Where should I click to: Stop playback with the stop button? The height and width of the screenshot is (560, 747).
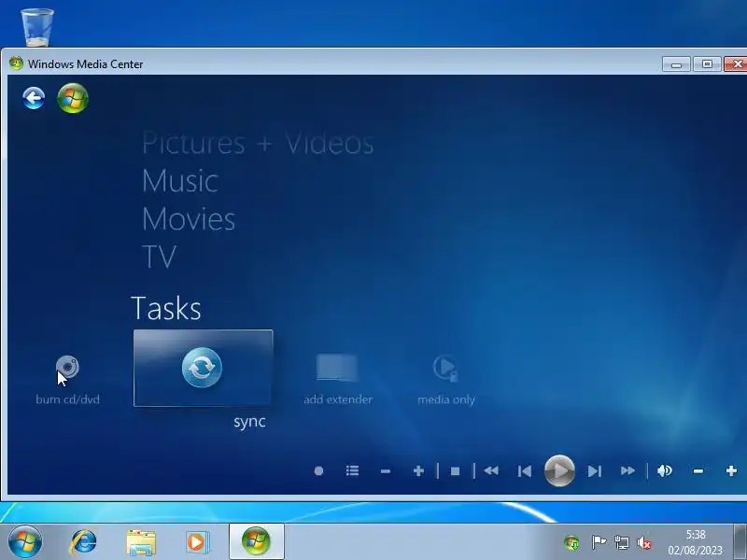(x=455, y=471)
